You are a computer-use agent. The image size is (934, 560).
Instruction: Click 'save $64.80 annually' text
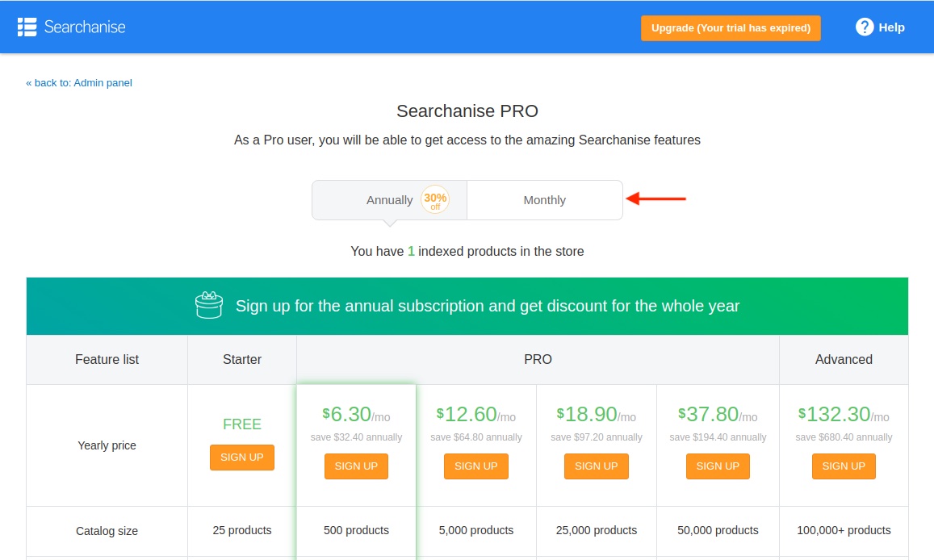[476, 437]
